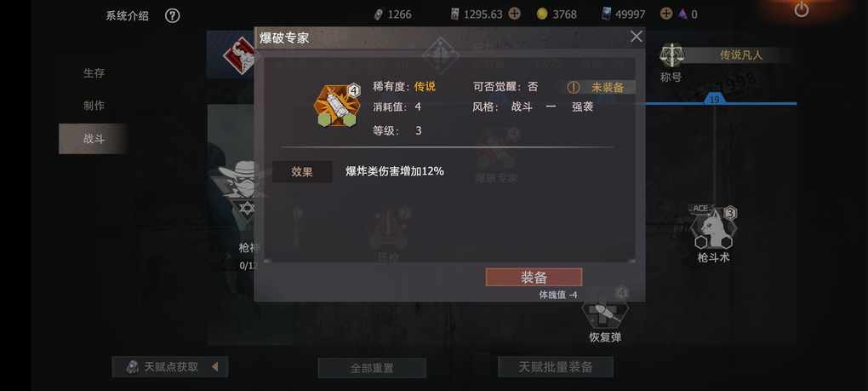Image resolution: width=868 pixels, height=391 pixels.
Task: Switch to the 制作 tab
Action: (x=94, y=106)
